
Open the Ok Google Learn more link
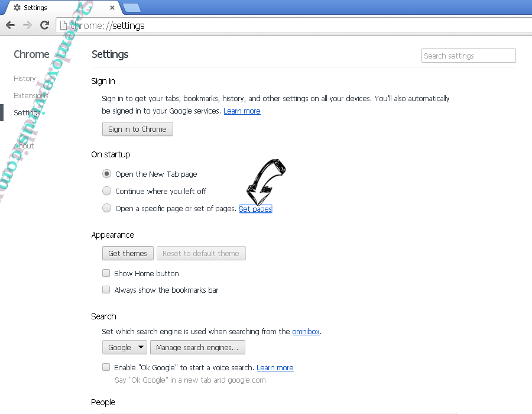[275, 367]
